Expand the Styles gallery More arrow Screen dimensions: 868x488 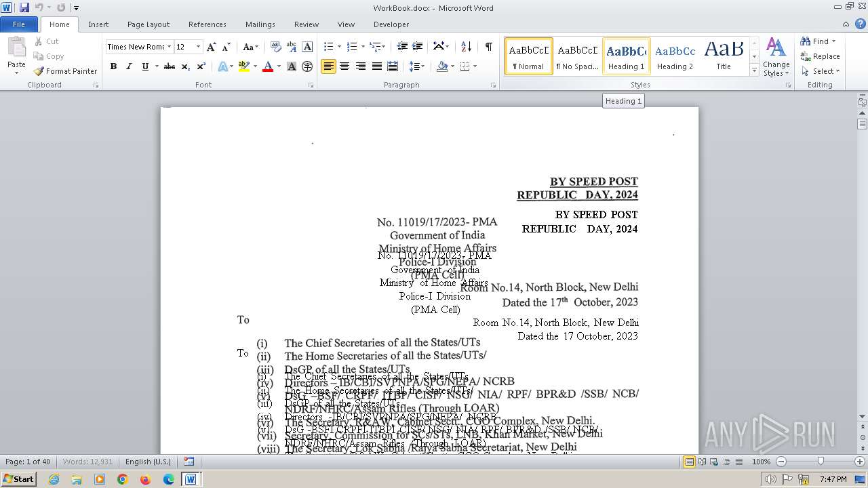tap(754, 70)
